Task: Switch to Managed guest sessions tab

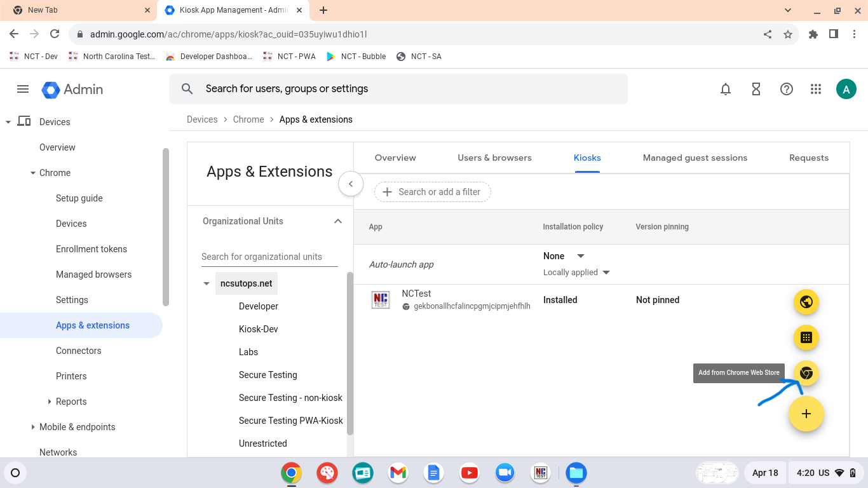Action: pos(695,158)
